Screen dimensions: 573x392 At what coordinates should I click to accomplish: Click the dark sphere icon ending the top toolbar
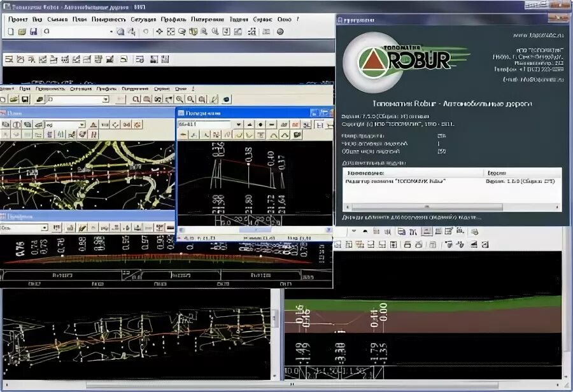pos(280,32)
